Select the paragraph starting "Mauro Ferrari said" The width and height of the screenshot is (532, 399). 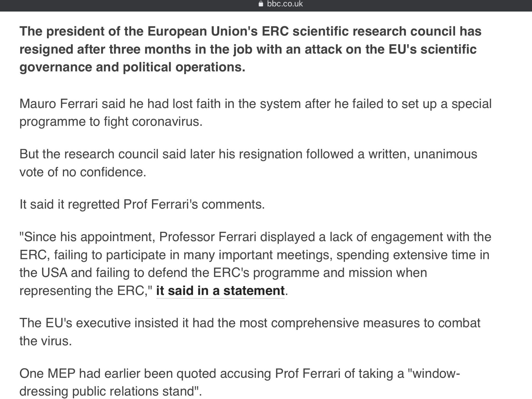pos(256,112)
